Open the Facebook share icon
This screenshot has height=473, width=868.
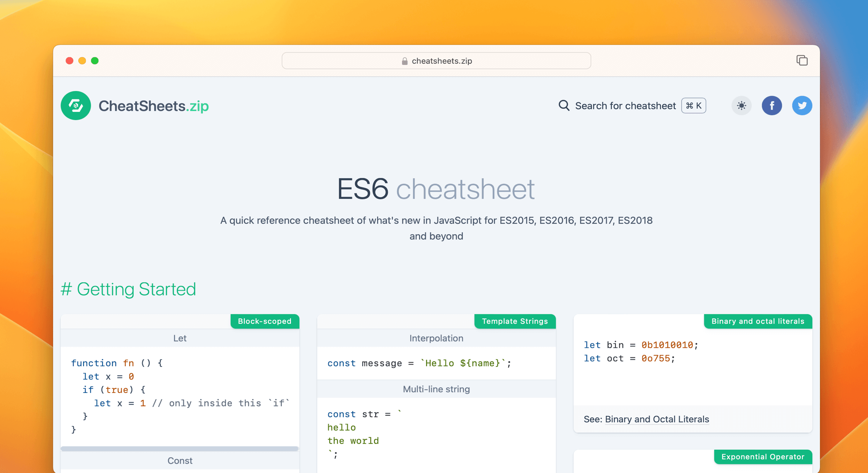tap(772, 106)
